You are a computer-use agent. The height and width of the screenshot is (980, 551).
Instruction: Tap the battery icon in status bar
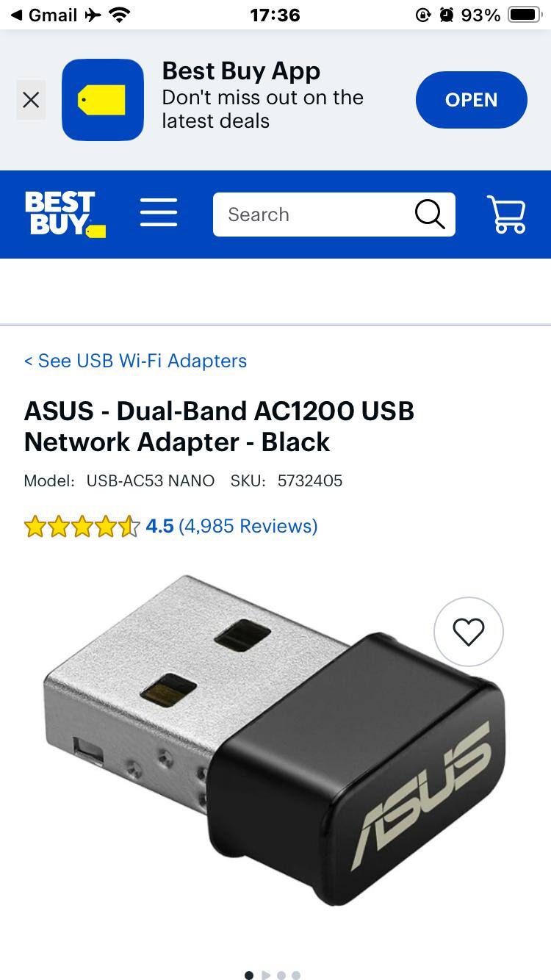point(525,15)
